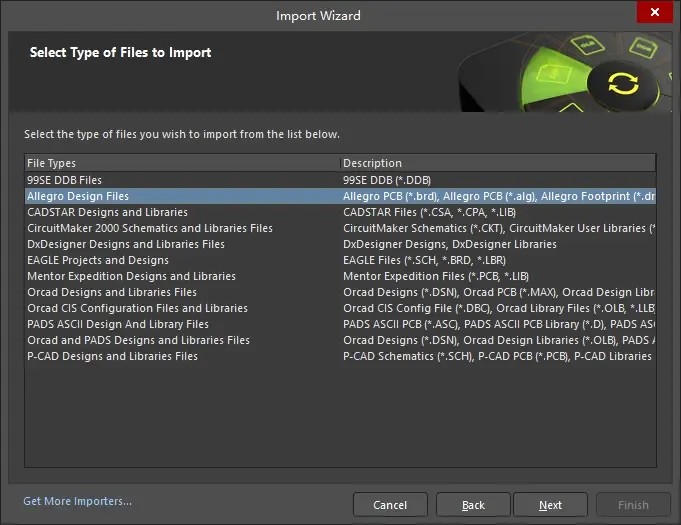This screenshot has height=525, width=681.
Task: Close the Import Wizard dialog
Action: click(x=655, y=12)
